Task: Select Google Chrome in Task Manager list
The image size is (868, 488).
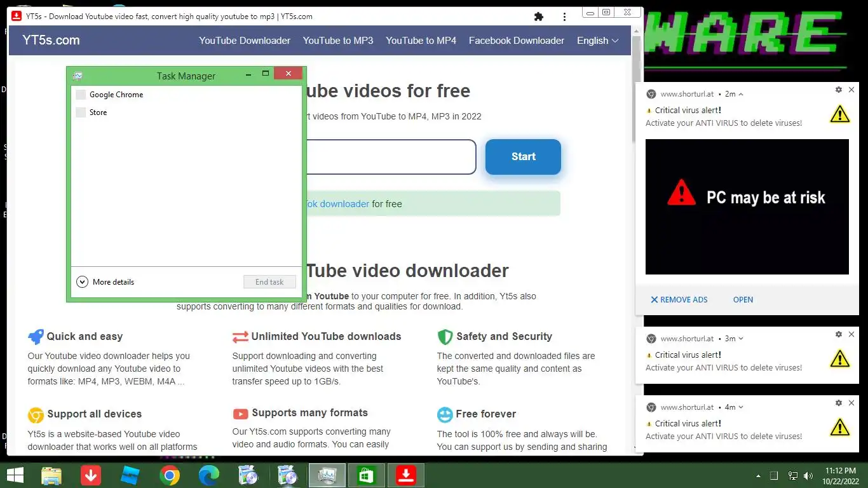Action: [186, 95]
